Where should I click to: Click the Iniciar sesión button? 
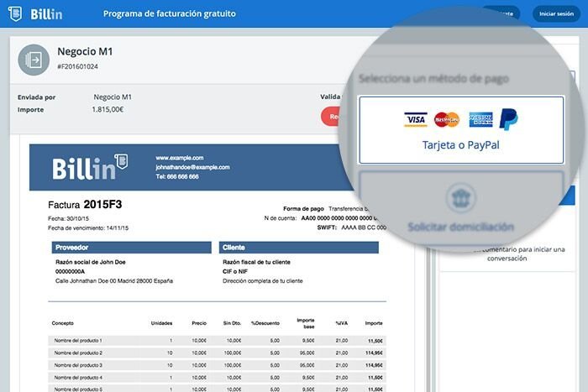click(x=556, y=14)
